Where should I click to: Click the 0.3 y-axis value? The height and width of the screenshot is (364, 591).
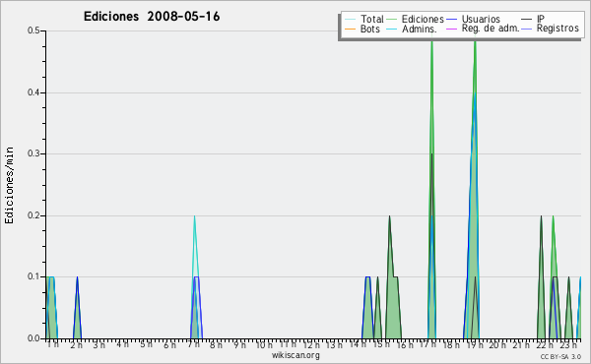click(x=33, y=153)
